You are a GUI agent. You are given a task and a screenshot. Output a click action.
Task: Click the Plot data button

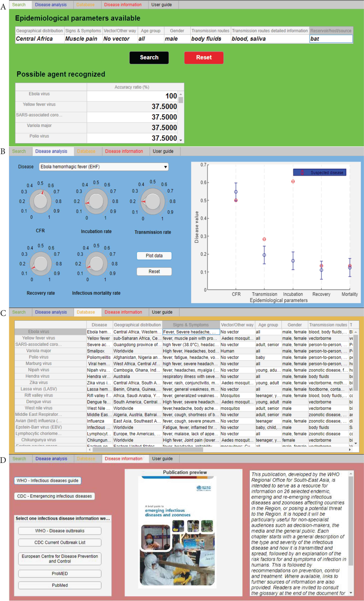154,256
